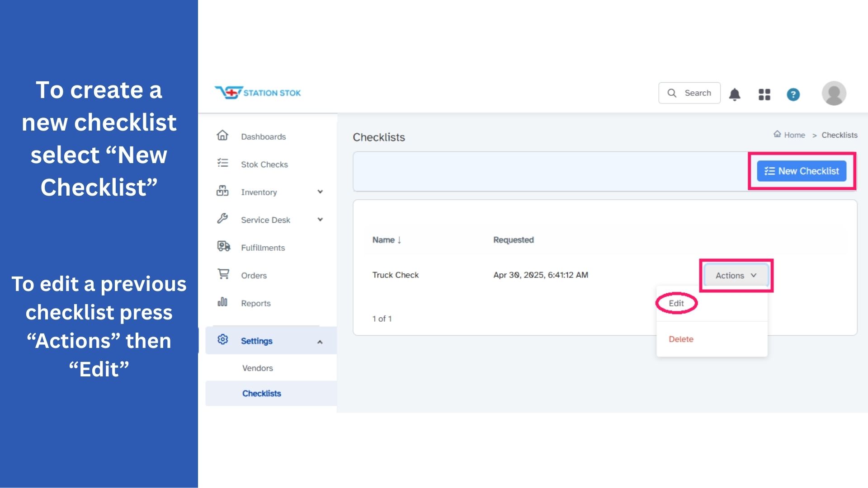
Task: Expand the Service Desk submenu chevron
Action: (320, 220)
